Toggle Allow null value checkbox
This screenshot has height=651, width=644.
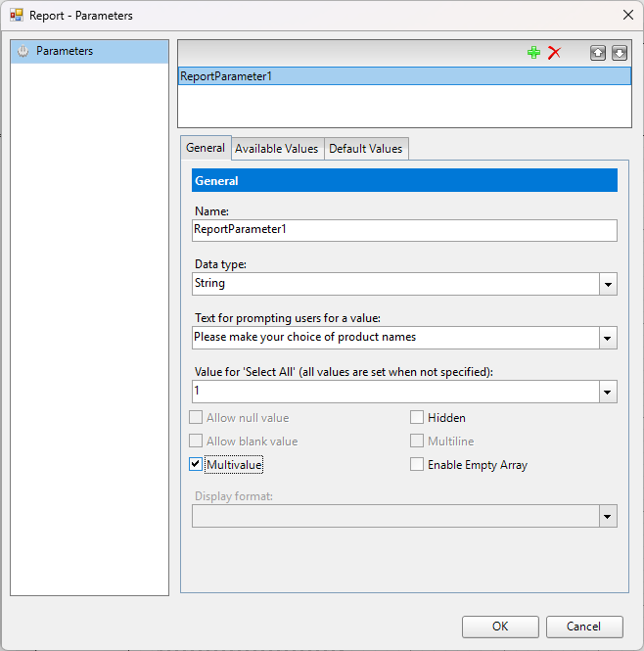click(196, 417)
